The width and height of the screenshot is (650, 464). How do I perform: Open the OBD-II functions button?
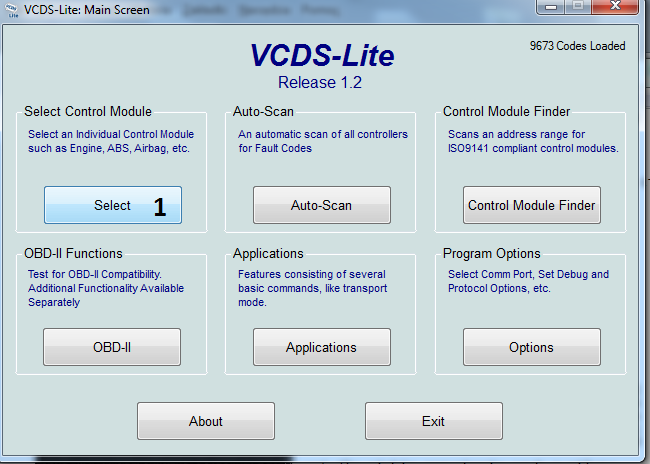(112, 347)
